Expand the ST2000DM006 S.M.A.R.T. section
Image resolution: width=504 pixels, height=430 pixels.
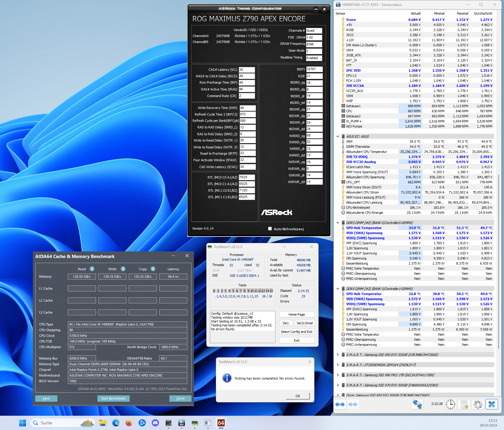[x=338, y=365]
